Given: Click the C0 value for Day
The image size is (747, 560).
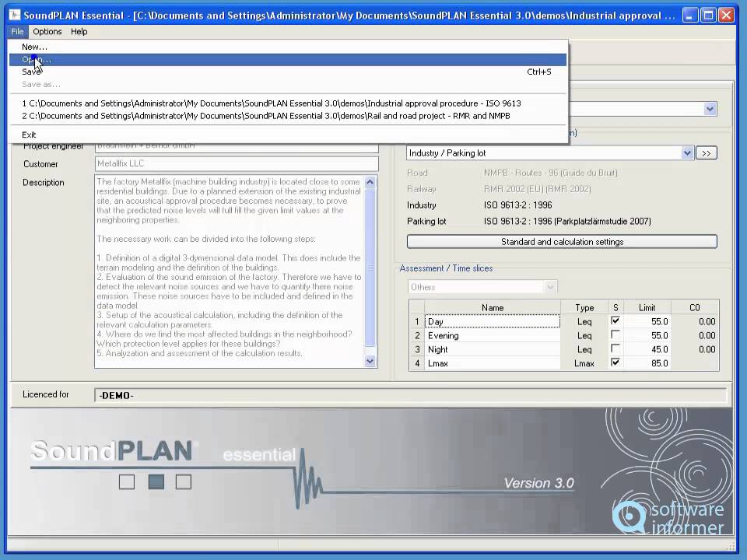Looking at the screenshot, I should point(695,321).
